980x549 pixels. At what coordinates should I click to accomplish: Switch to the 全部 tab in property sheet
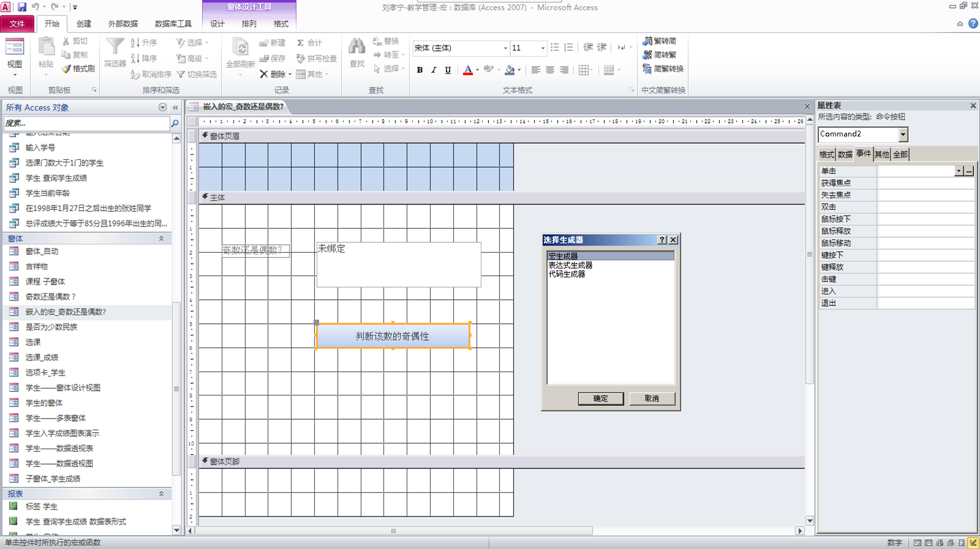pyautogui.click(x=900, y=154)
